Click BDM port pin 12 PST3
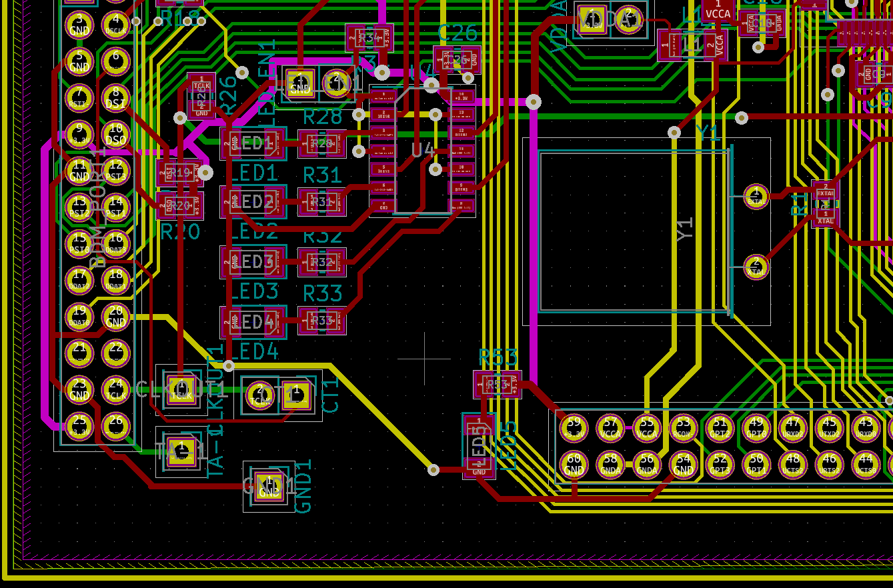This screenshot has height=588, width=893. [116, 171]
